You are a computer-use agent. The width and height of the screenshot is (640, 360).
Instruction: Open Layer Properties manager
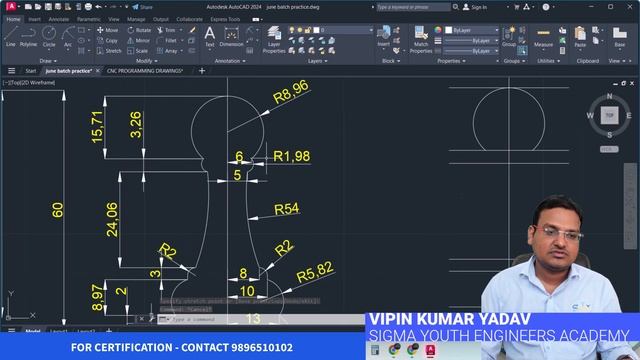click(274, 40)
